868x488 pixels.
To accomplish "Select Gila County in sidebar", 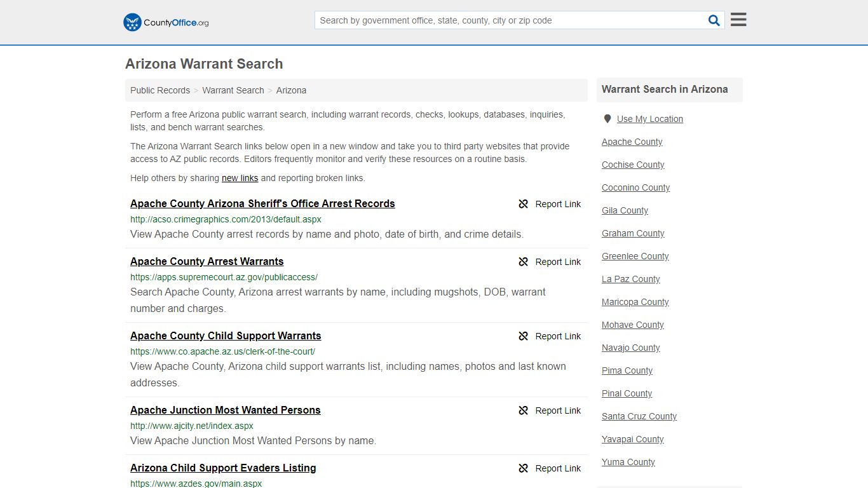I will 625,210.
